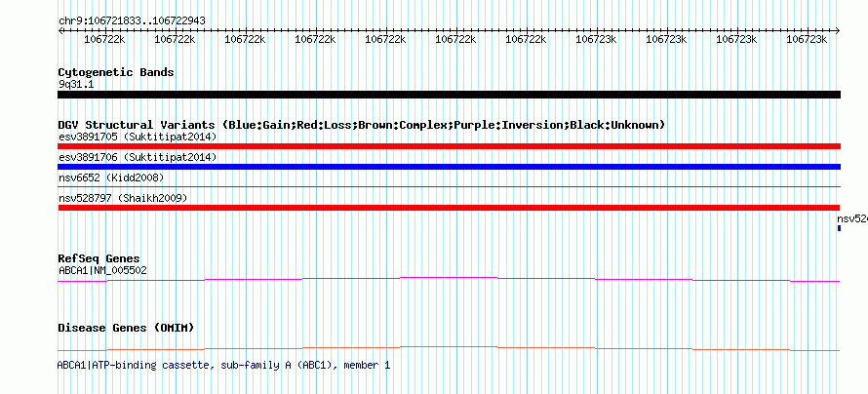Screen dimensions: 868x394
Task: Open the esv3891706 (Suktitipat2014) variant label
Action: click(x=138, y=158)
